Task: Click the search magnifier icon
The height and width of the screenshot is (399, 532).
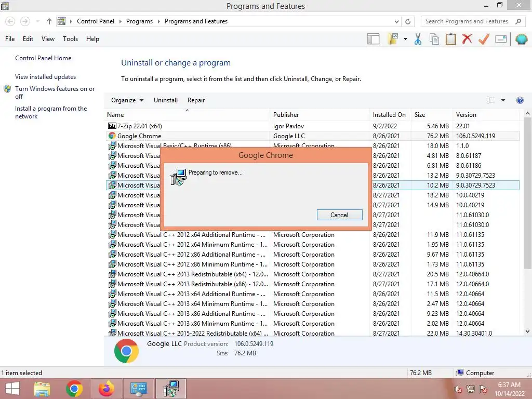Action: pyautogui.click(x=518, y=21)
